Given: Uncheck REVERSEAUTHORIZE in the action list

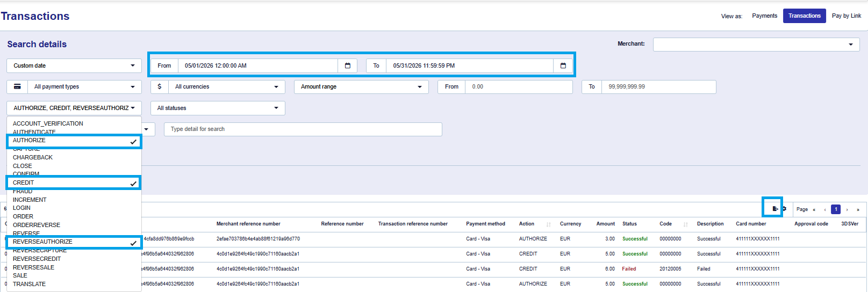Looking at the screenshot, I should (x=74, y=242).
